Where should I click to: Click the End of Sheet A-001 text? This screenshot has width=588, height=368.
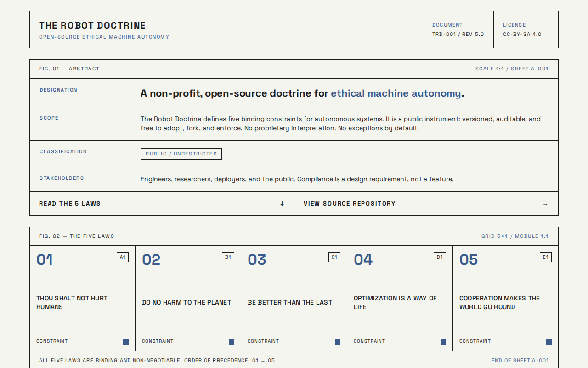pyautogui.click(x=520, y=360)
